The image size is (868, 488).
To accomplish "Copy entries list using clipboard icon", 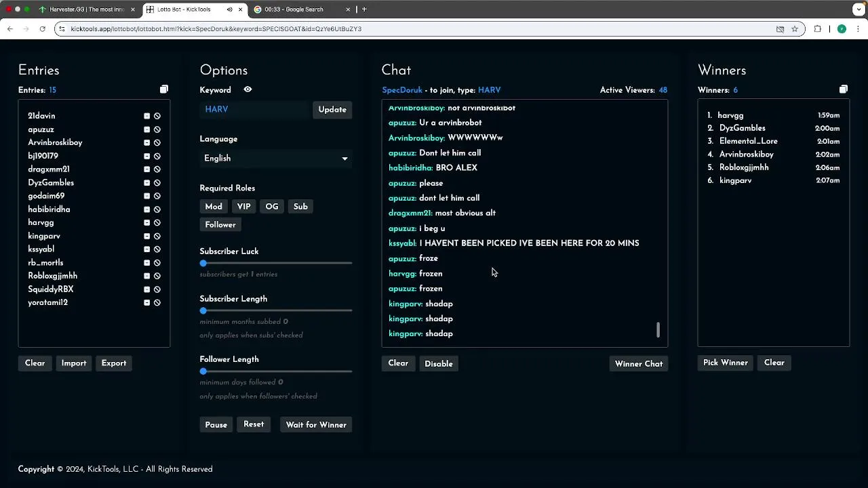I will pyautogui.click(x=164, y=89).
